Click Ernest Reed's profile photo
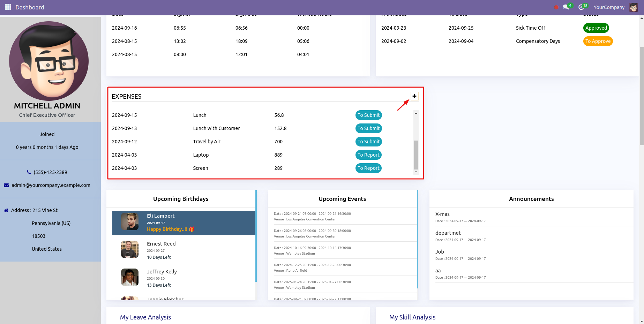Image resolution: width=644 pixels, height=324 pixels. (x=130, y=249)
